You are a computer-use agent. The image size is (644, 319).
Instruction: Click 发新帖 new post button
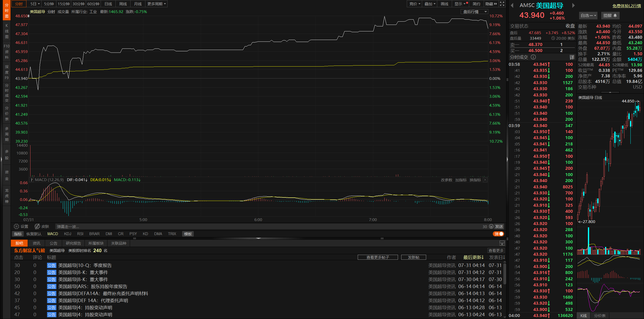tap(414, 257)
